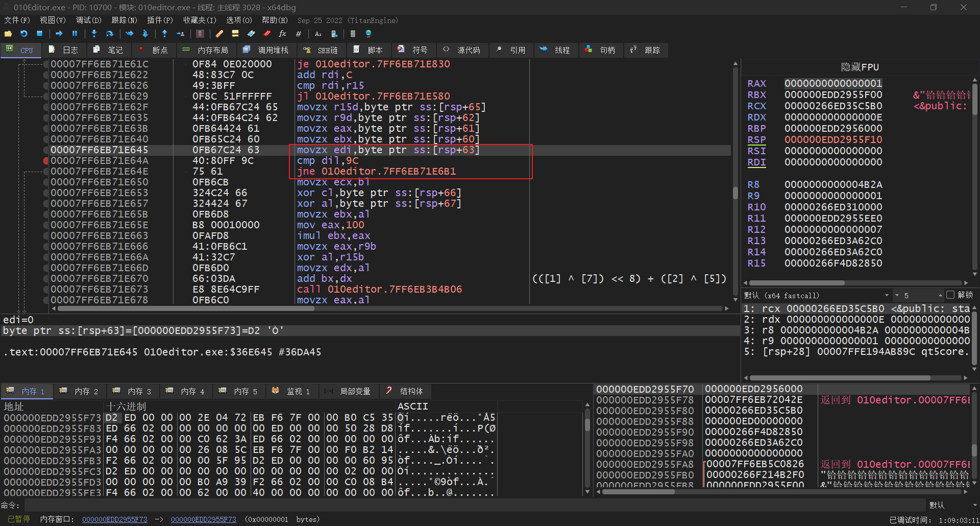Open the calculator toolbar icon
The width and height of the screenshot is (980, 526).
click(353, 34)
